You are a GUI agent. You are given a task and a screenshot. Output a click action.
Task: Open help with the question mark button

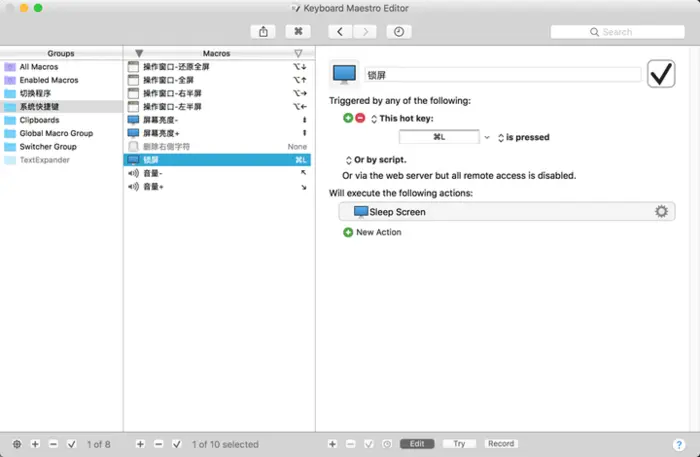[679, 445]
